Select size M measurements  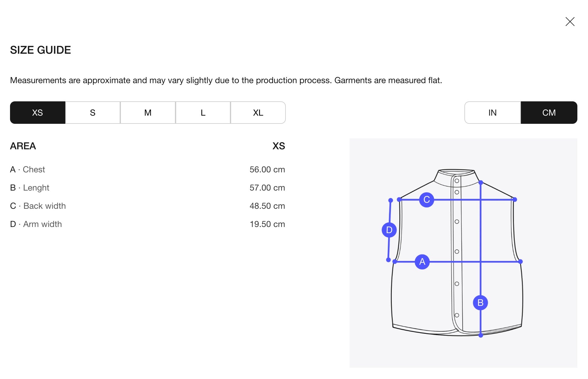148,113
